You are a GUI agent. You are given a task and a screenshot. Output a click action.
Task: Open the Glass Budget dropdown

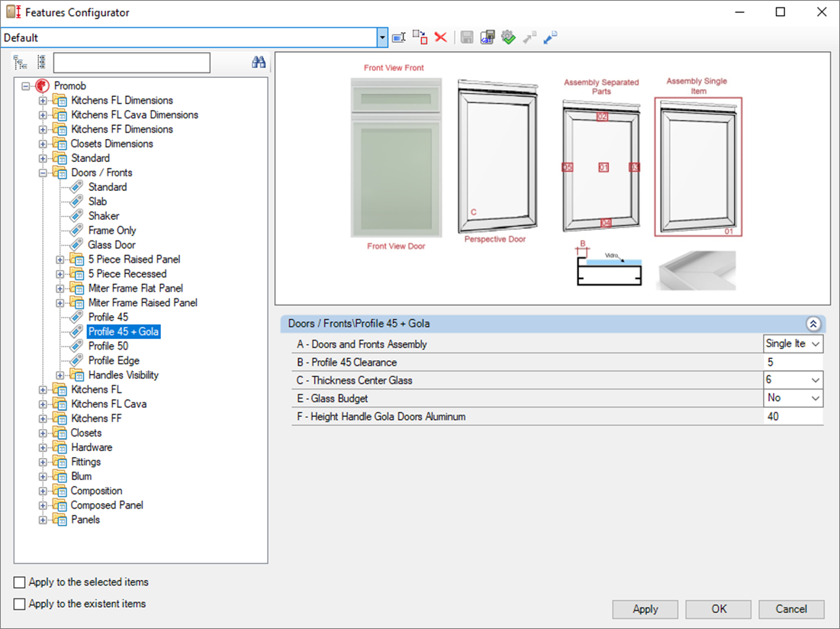click(x=816, y=398)
